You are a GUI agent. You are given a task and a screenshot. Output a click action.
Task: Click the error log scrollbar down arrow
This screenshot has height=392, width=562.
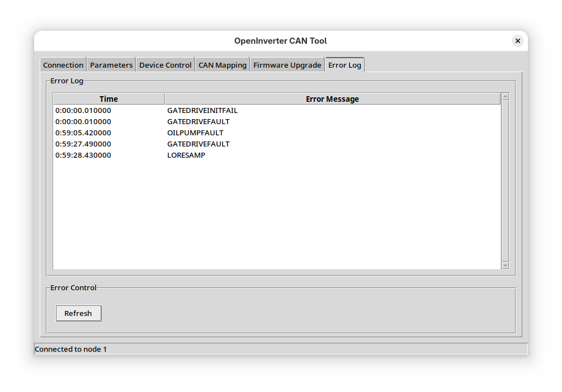point(505,266)
